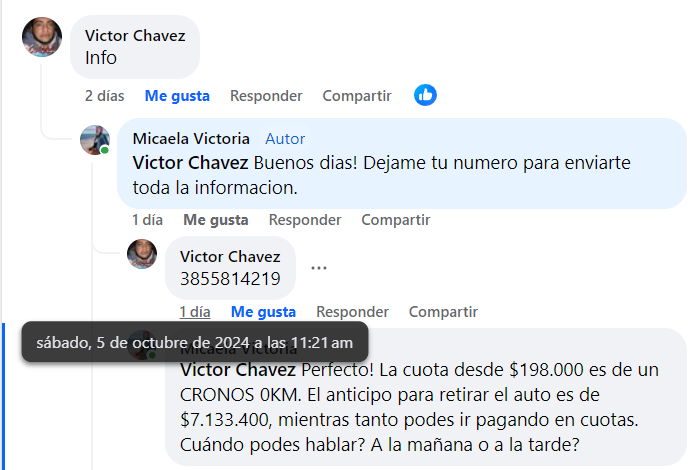Click Responder under the phone number comment

pos(352,312)
